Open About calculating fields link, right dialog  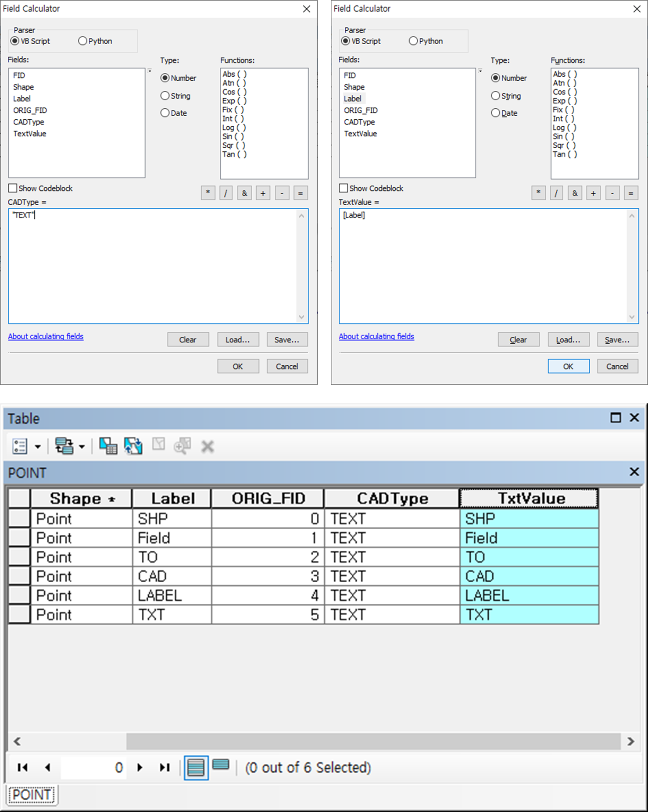pos(376,336)
